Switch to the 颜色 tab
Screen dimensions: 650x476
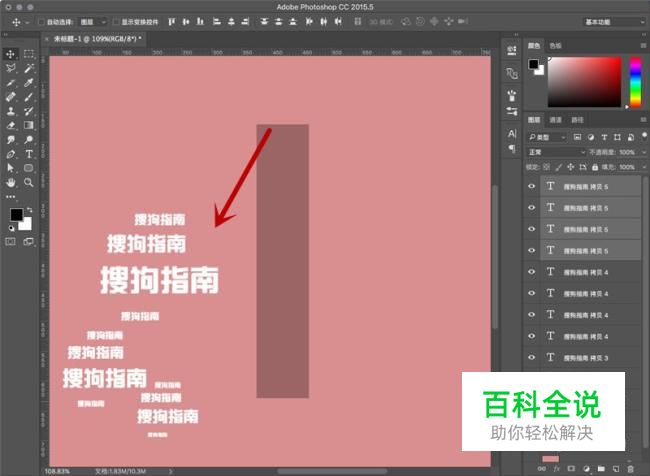pos(534,46)
